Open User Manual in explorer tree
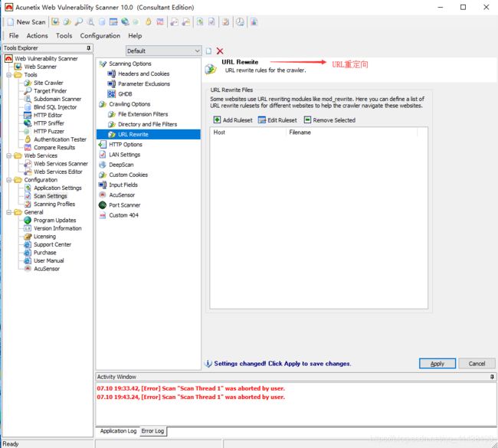The width and height of the screenshot is (498, 448). 48,260
